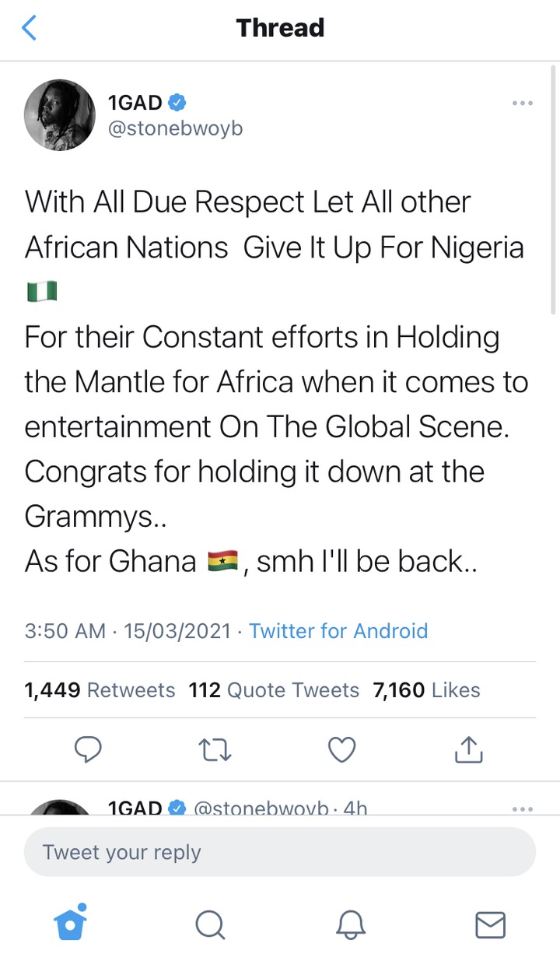Click the thread's vertical scrollbar
The height and width of the screenshot is (961, 560).
(x=553, y=187)
